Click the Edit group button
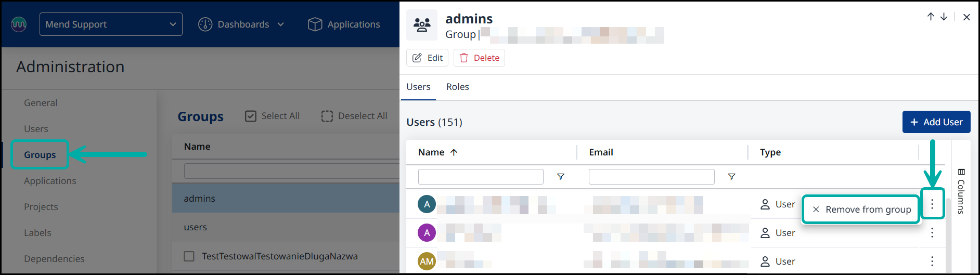980x275 pixels. click(427, 58)
